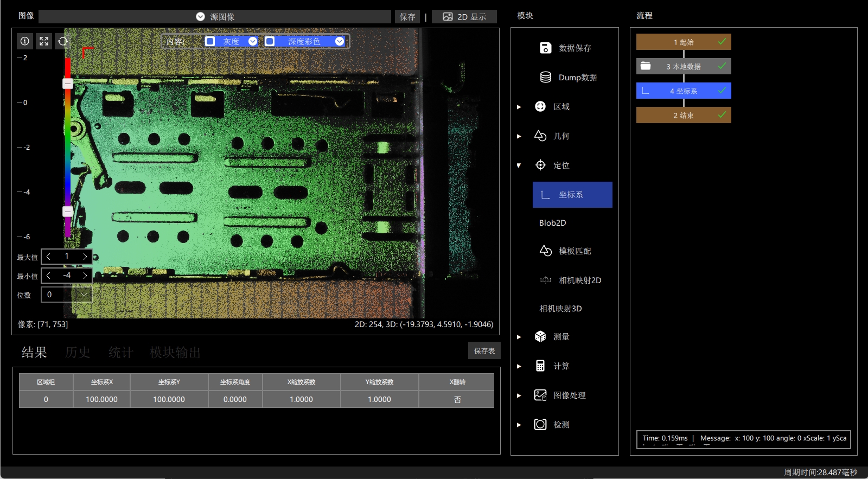Open the 相机映射2D module
The width and height of the screenshot is (868, 479).
[x=570, y=280]
